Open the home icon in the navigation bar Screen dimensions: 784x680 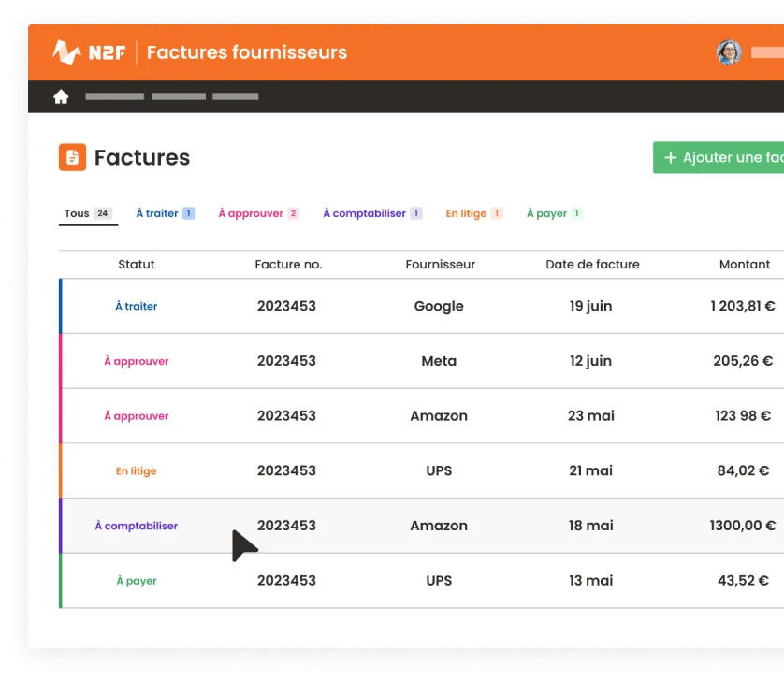click(60, 95)
